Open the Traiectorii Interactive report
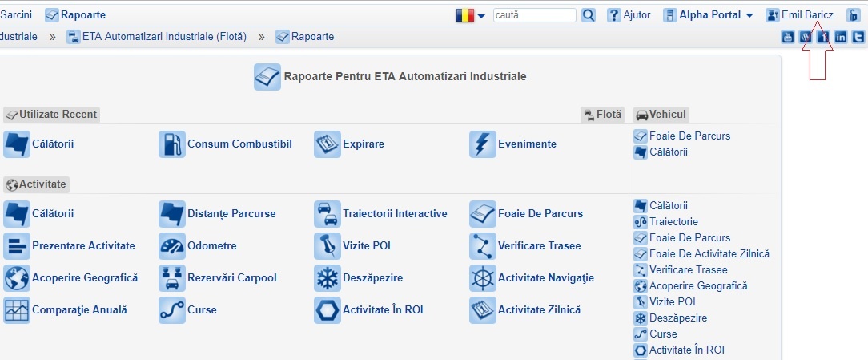This screenshot has width=868, height=360. tap(381, 214)
